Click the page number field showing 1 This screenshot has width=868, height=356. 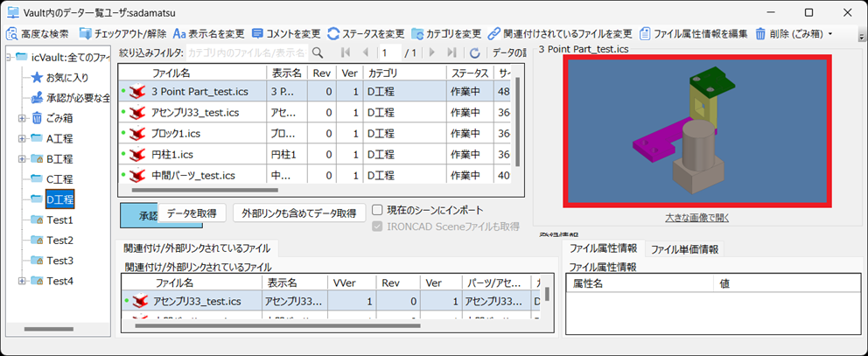[x=389, y=53]
